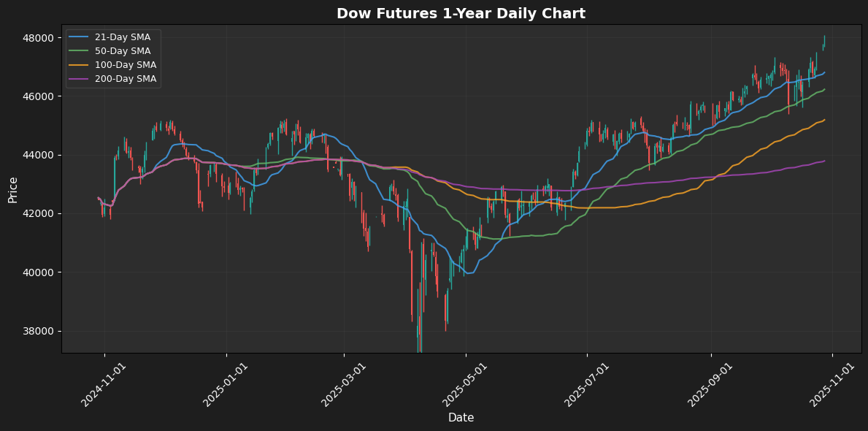Click the 100-Day SMA legend line swatch
This screenshot has width=868, height=431.
[79, 65]
